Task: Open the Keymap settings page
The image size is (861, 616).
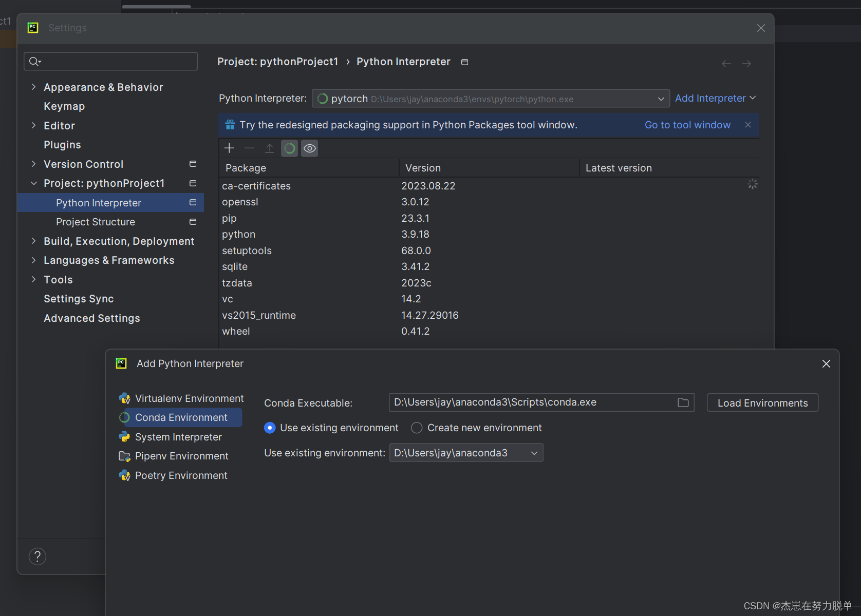Action: (x=64, y=106)
